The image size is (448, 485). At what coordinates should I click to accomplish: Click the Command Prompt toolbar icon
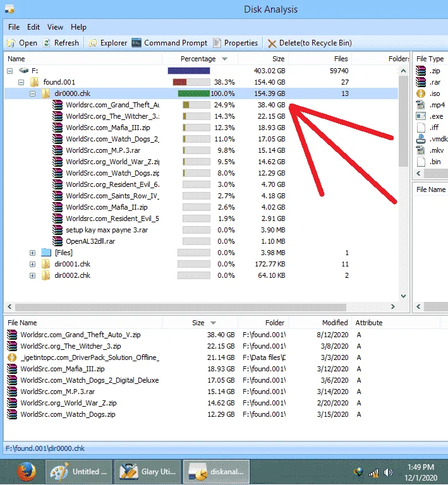136,43
